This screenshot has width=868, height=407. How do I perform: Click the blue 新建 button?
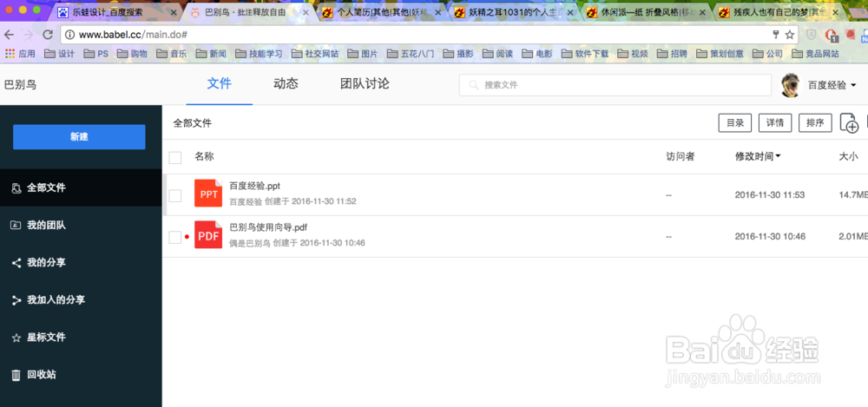click(x=79, y=137)
